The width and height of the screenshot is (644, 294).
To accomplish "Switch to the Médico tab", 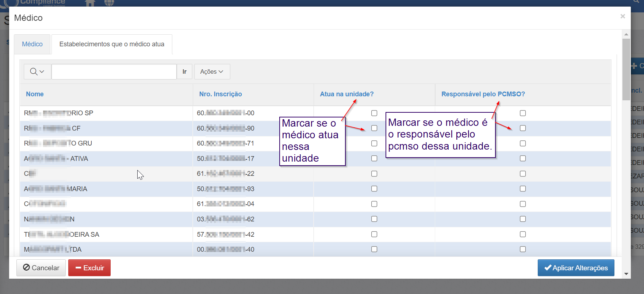I will pyautogui.click(x=32, y=44).
